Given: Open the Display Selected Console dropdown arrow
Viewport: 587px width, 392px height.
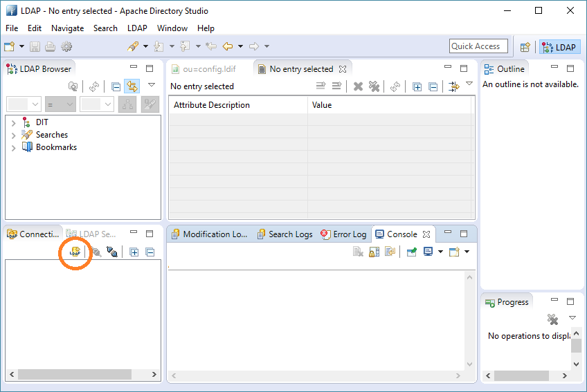Looking at the screenshot, I should 440,252.
